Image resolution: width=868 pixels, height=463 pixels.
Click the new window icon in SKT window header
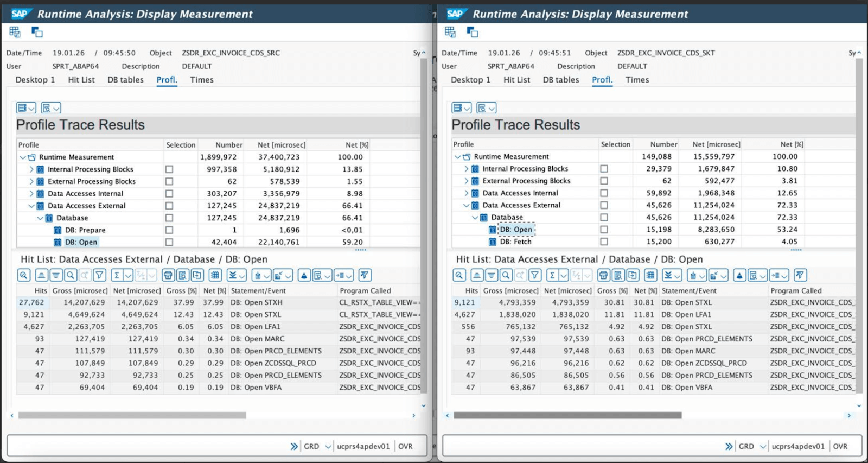pyautogui.click(x=473, y=32)
